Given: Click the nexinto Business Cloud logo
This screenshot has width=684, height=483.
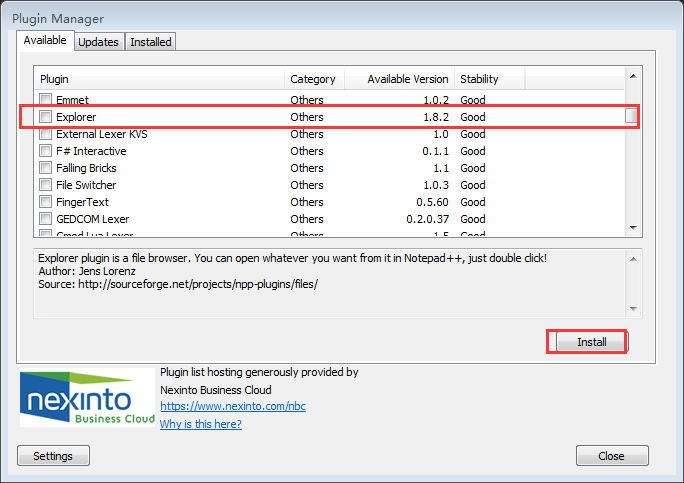Looking at the screenshot, I should tap(87, 397).
